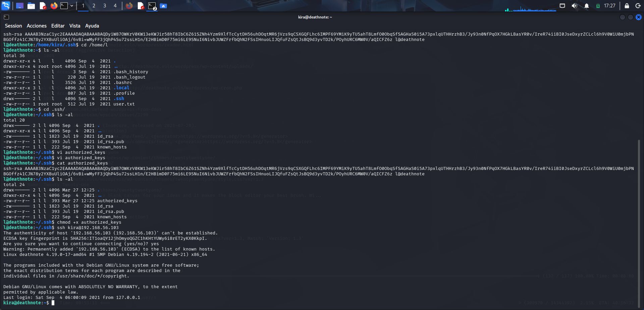
Task: Switch to workspace 3
Action: point(105,6)
